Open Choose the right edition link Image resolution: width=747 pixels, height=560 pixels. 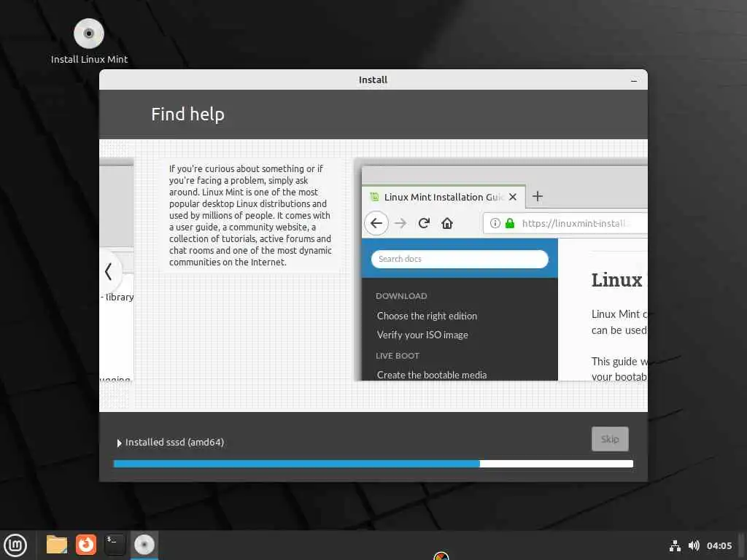[x=427, y=316]
